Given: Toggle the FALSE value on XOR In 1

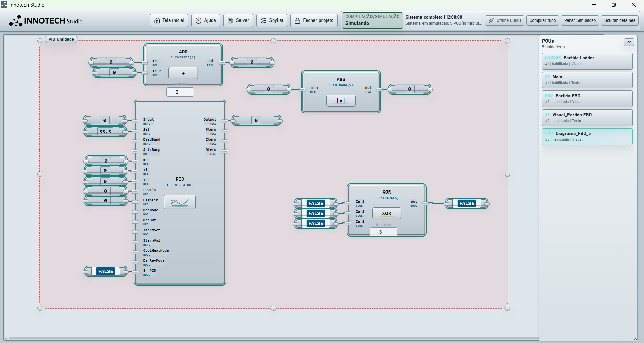Looking at the screenshot, I should [316, 203].
